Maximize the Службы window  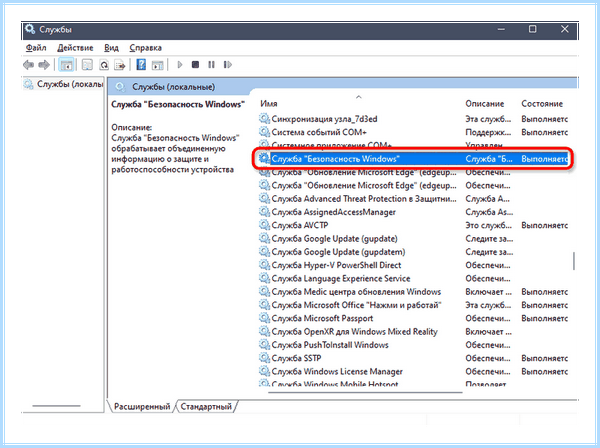[x=532, y=29]
